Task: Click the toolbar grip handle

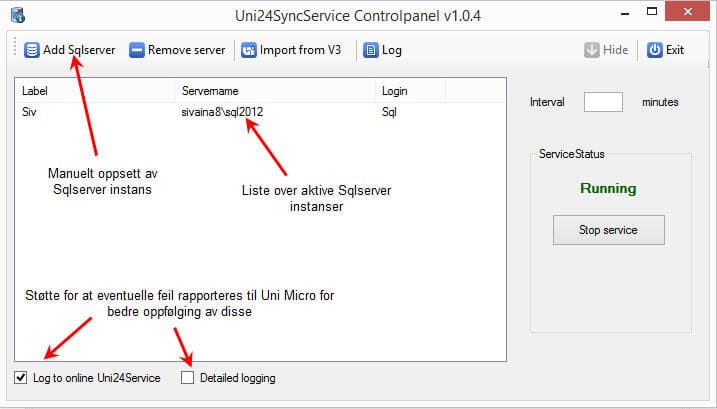Action: tap(14, 50)
